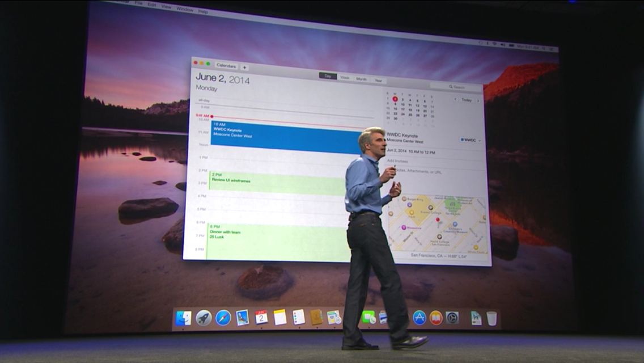Click battery icon in menu bar
Viewport: 644px width, 363px height.
pos(512,45)
